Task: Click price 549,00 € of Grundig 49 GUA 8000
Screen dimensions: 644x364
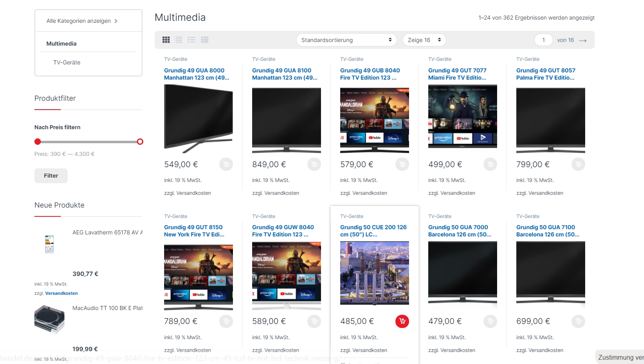Action: pyautogui.click(x=181, y=164)
